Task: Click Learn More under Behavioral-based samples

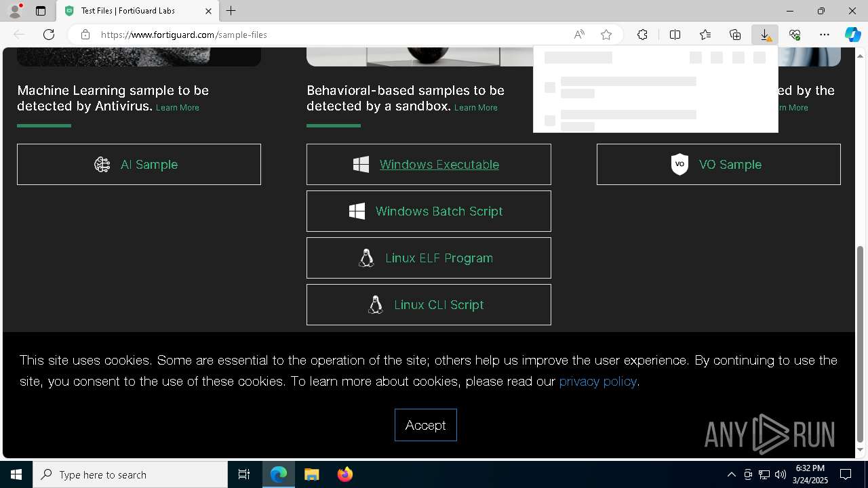Action: [x=476, y=108]
